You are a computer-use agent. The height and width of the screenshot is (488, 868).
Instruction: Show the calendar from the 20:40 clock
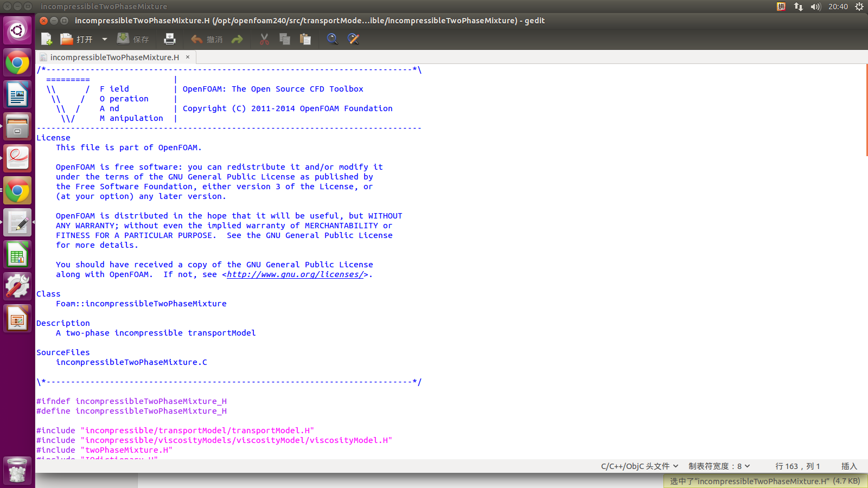(x=838, y=7)
